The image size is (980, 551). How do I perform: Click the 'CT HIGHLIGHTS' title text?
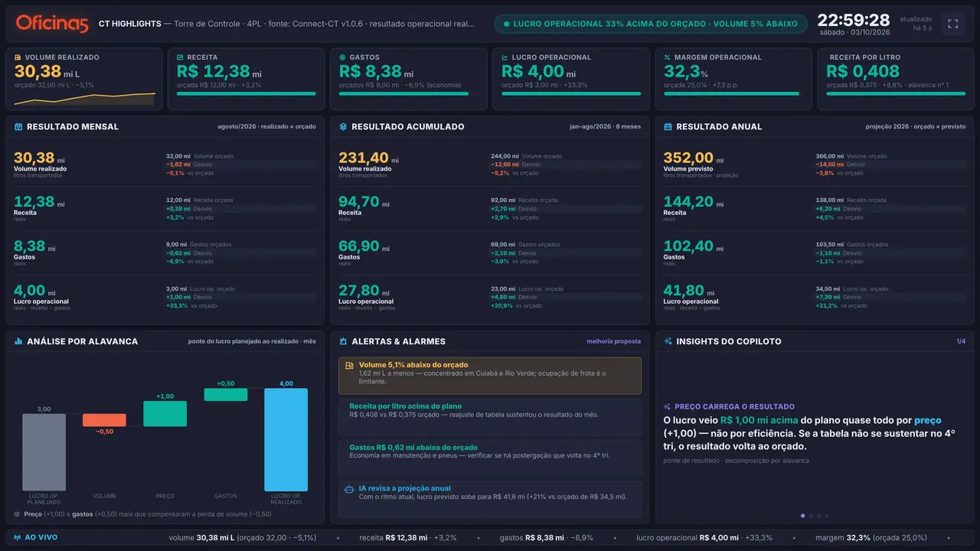pyautogui.click(x=130, y=24)
